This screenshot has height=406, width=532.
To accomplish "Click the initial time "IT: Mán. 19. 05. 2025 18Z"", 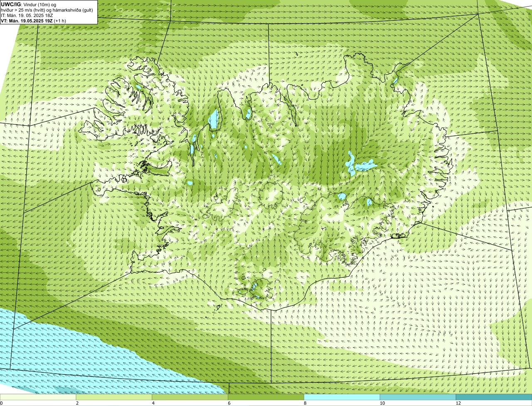I will pos(27,15).
